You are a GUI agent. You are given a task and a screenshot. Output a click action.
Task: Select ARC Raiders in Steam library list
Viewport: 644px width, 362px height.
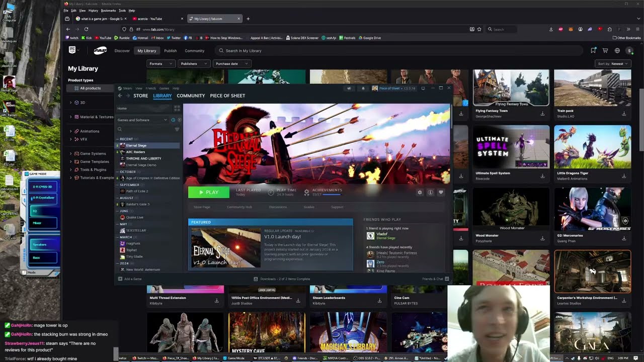point(135,152)
